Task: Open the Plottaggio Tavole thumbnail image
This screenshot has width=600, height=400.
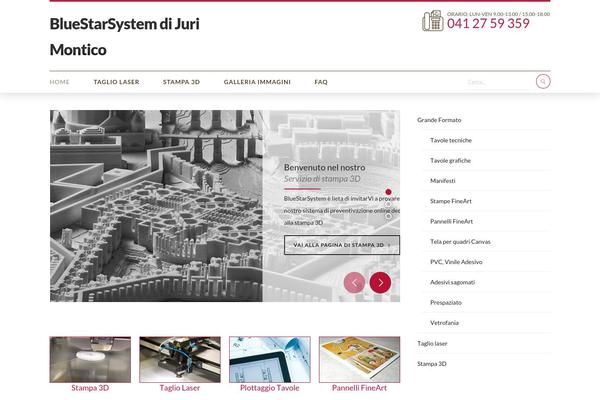Action: [x=270, y=359]
